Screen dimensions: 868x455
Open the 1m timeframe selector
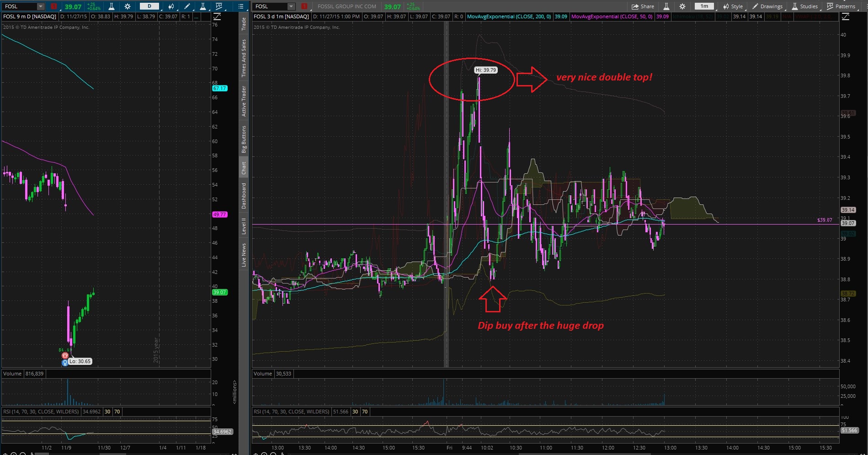pyautogui.click(x=704, y=6)
